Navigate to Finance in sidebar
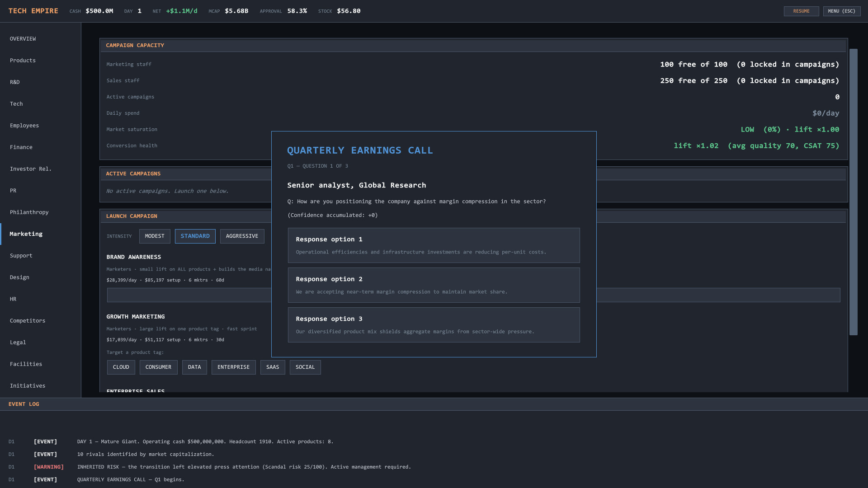868x488 pixels. click(x=41, y=147)
